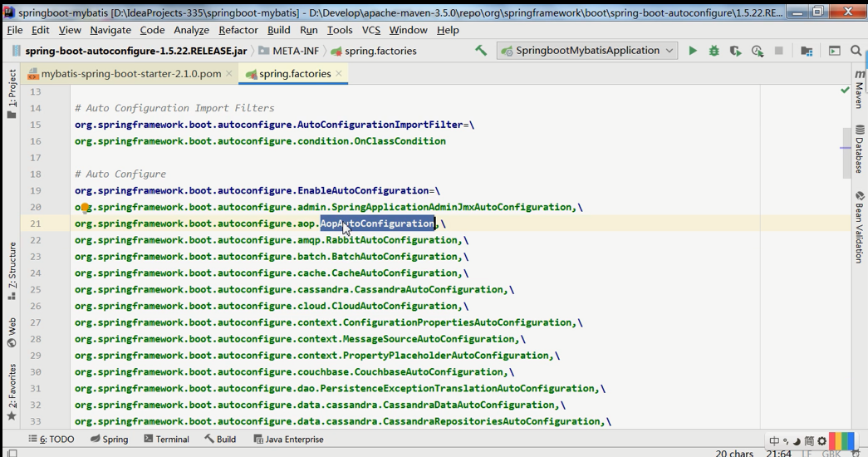The image size is (868, 457).
Task: Click the intention lightbulb on line 20
Action: point(85,208)
